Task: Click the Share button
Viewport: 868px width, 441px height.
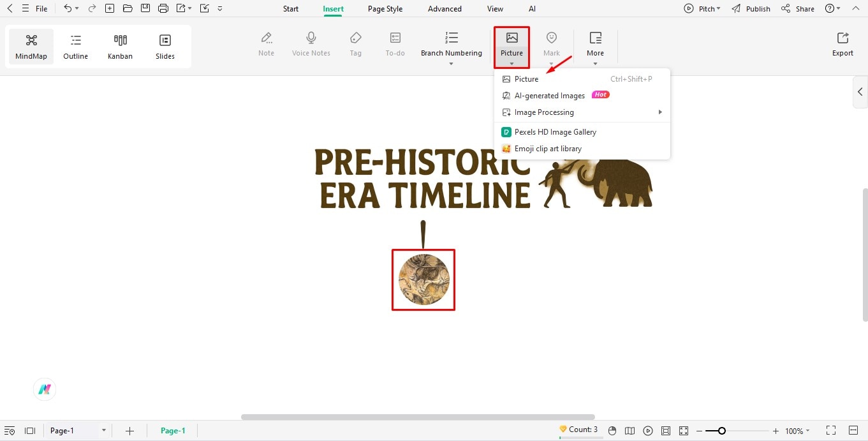Action: (798, 9)
